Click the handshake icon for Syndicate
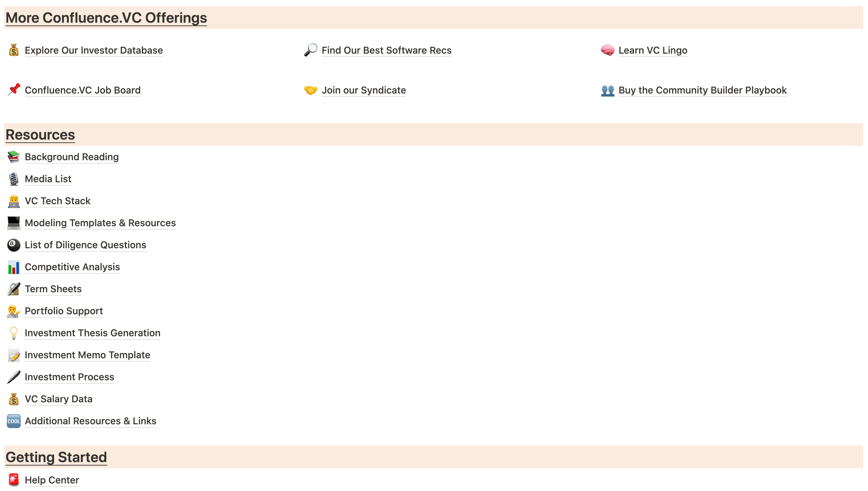The width and height of the screenshot is (868, 491). (310, 90)
